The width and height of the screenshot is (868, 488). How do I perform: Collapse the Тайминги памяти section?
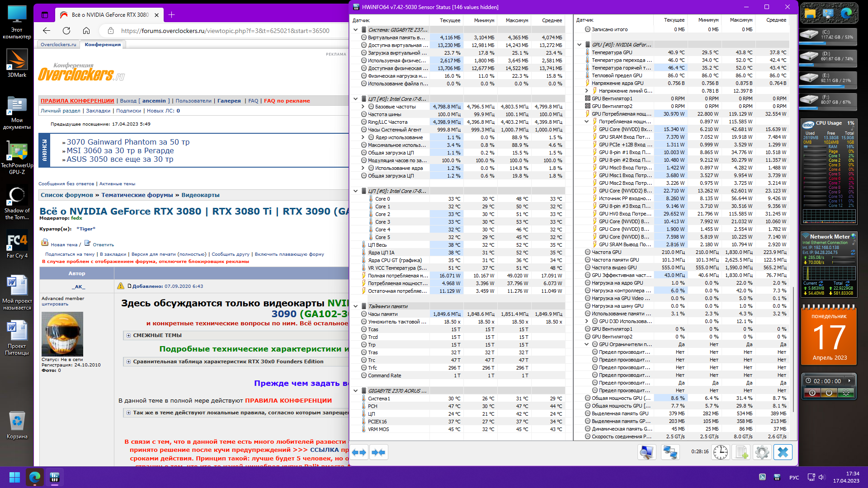pos(356,306)
